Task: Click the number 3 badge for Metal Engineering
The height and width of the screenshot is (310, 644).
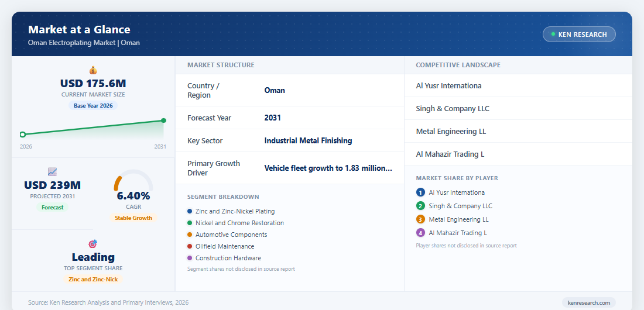Action: click(x=420, y=219)
